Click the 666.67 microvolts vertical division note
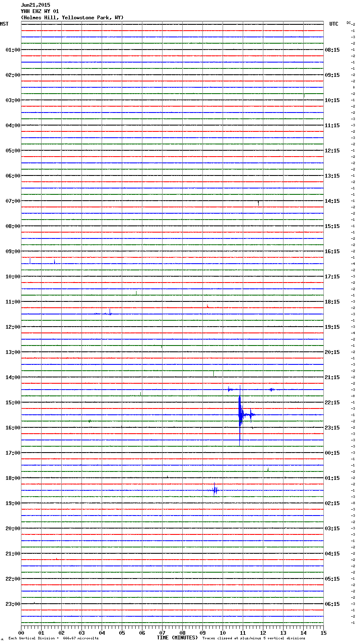Viewport: 357px width, 644px height. tap(53, 639)
